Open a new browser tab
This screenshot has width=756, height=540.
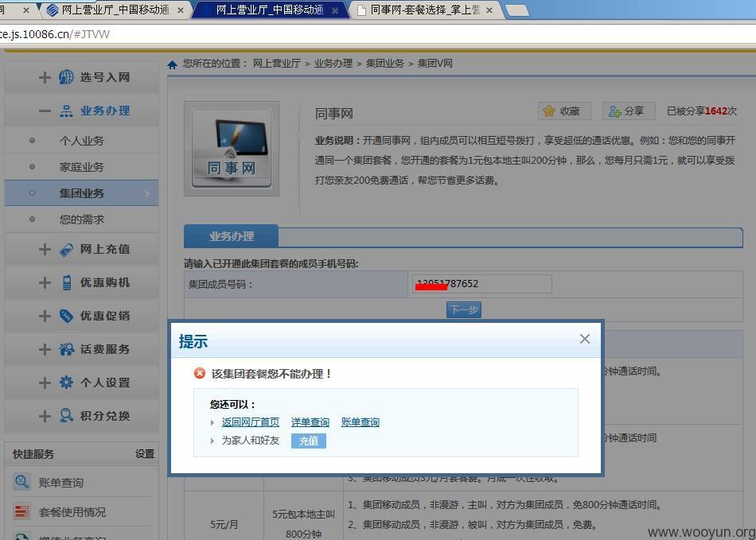517,10
